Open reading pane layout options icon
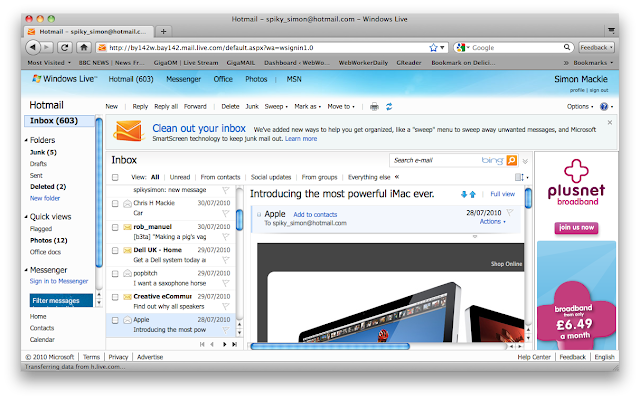The height and width of the screenshot is (400, 640). (x=521, y=177)
